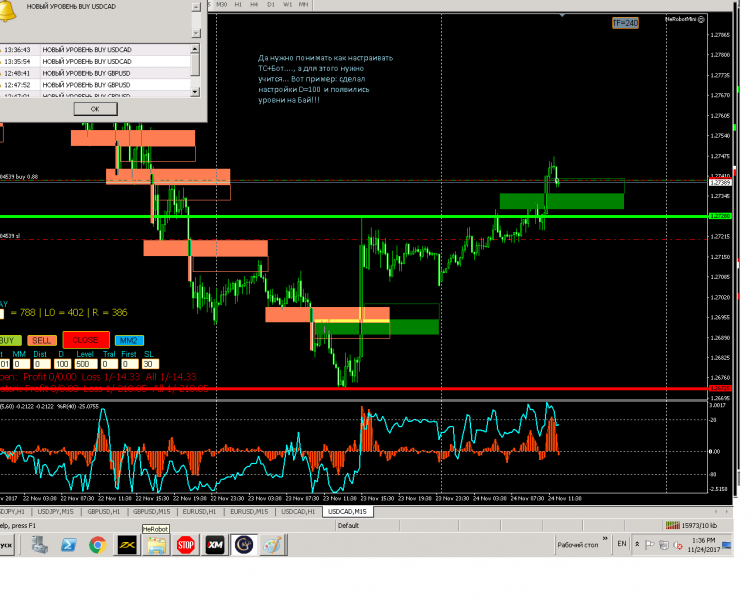This screenshot has width=750, height=600.
Task: Switch chart to D1 timeframe
Action: click(x=271, y=4)
